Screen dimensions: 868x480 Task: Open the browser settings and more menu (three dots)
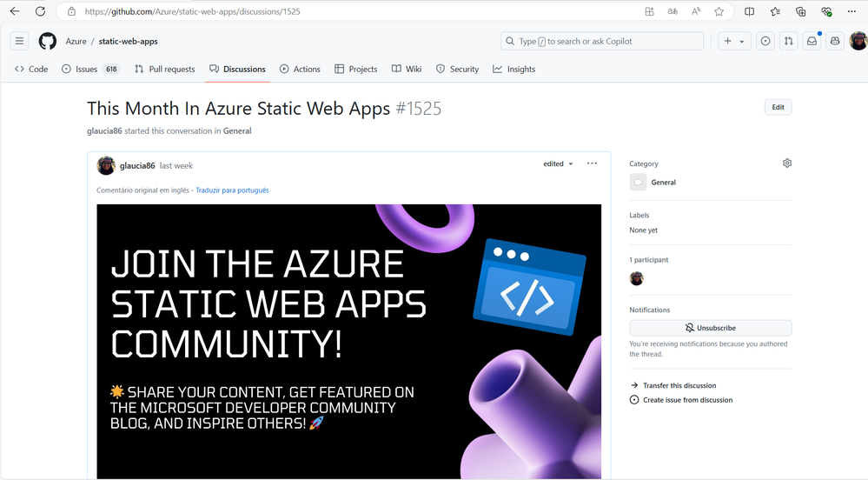tap(852, 11)
